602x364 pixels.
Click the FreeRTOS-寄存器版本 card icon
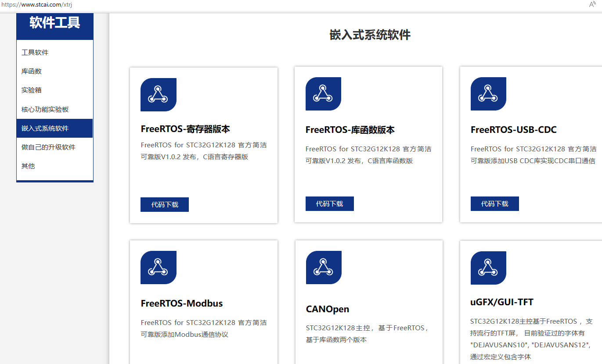159,95
